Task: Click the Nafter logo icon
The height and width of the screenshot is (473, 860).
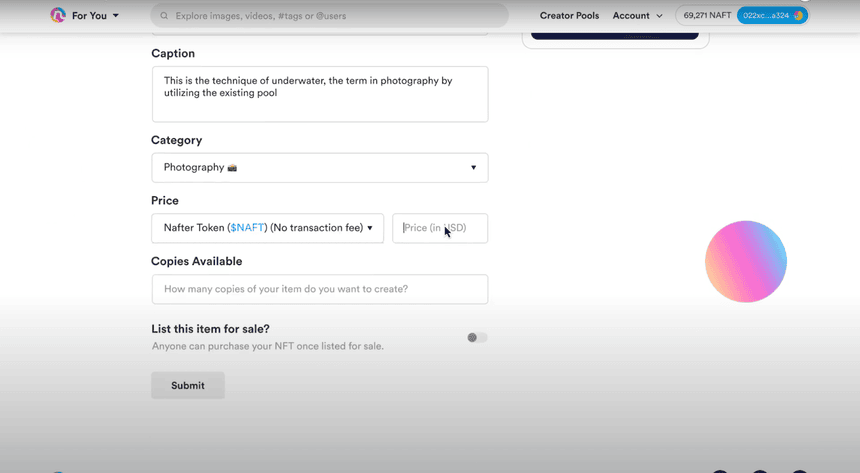Action: (x=58, y=15)
